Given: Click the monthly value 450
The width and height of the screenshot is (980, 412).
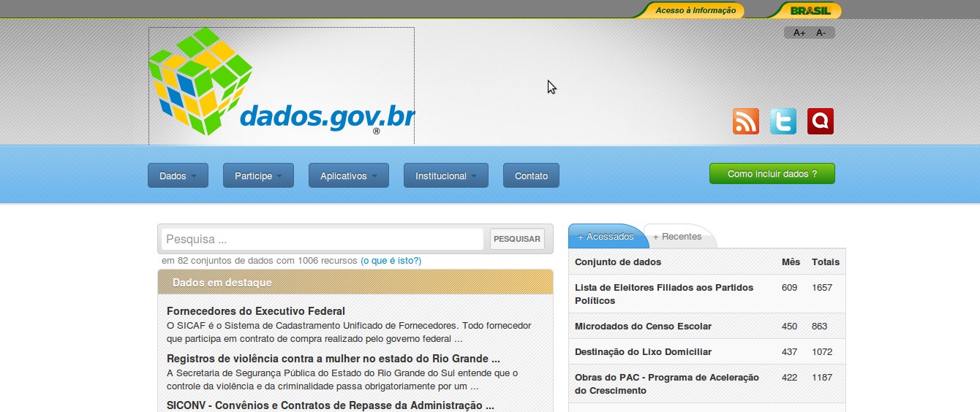Looking at the screenshot, I should pyautogui.click(x=789, y=327).
